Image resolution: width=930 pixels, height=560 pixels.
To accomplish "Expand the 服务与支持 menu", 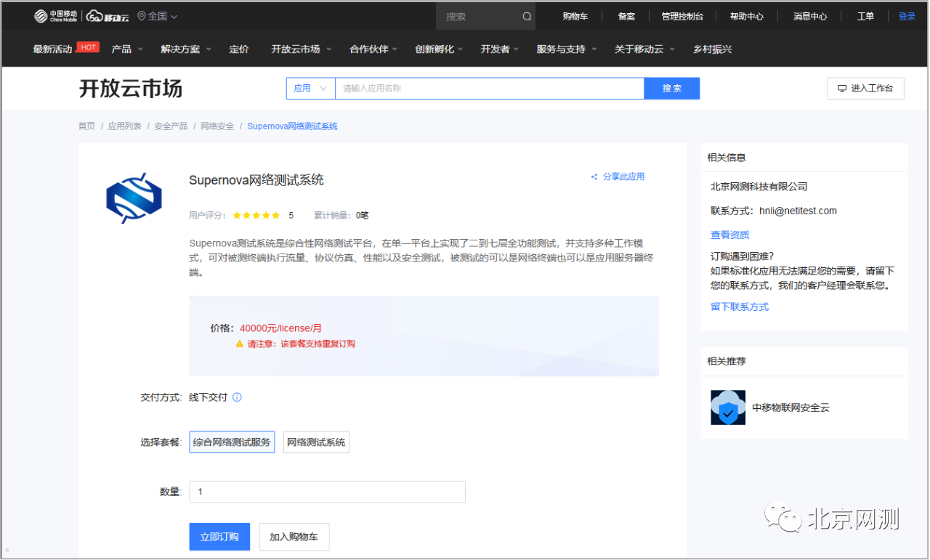I will [566, 49].
